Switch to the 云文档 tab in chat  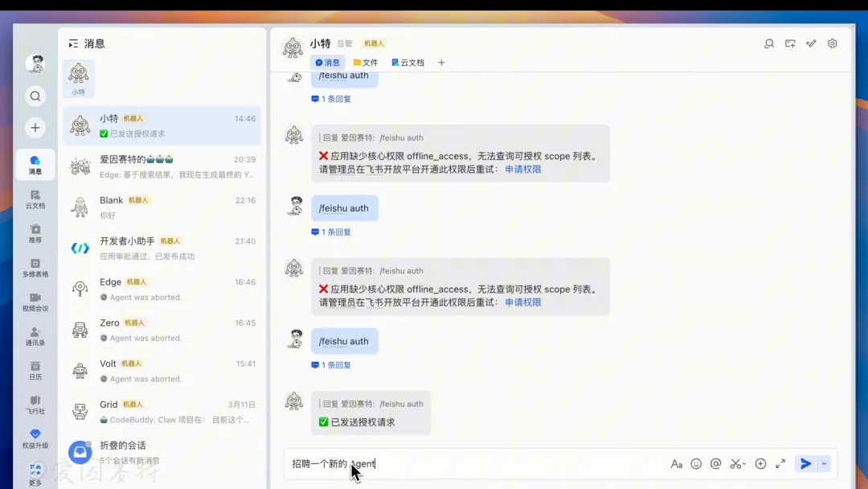click(x=407, y=63)
